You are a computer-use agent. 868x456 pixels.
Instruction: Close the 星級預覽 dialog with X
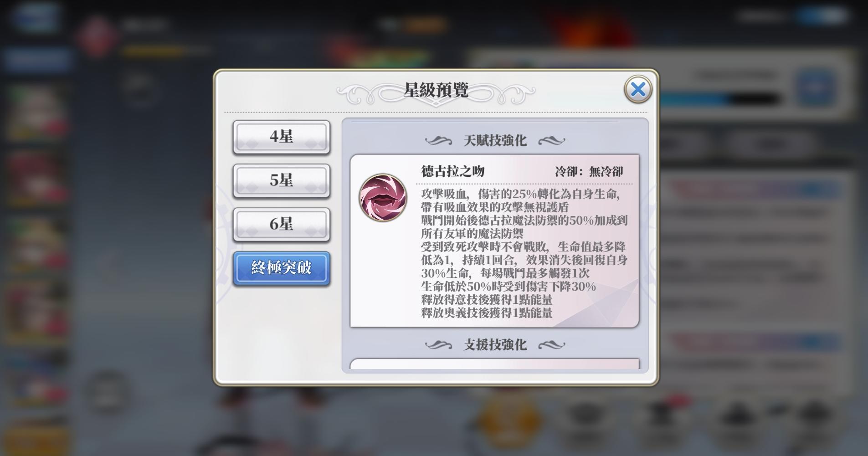[638, 89]
